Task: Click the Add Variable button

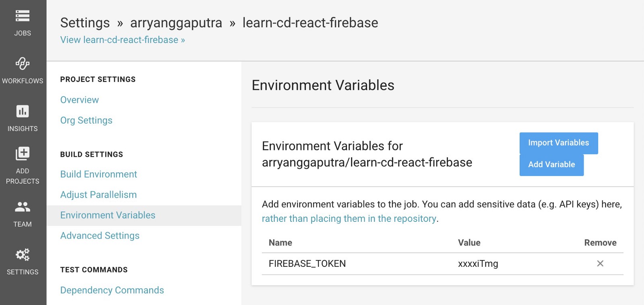Action: pos(551,165)
